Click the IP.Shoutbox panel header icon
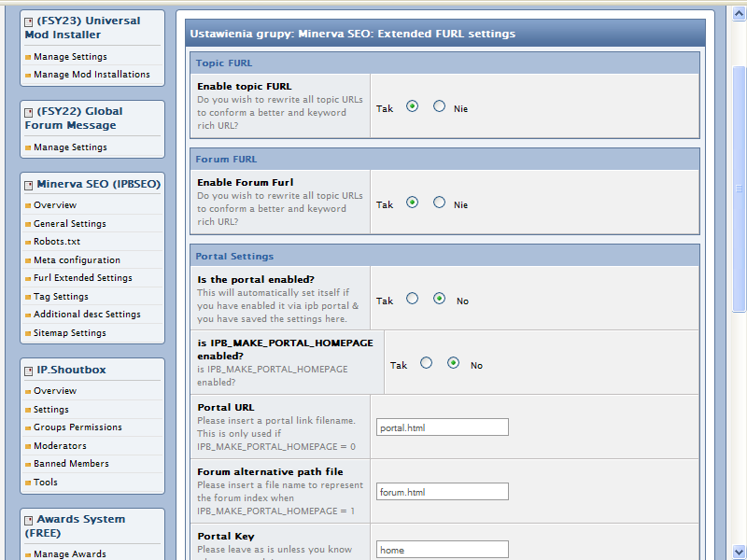This screenshot has width=747, height=560. tap(29, 371)
